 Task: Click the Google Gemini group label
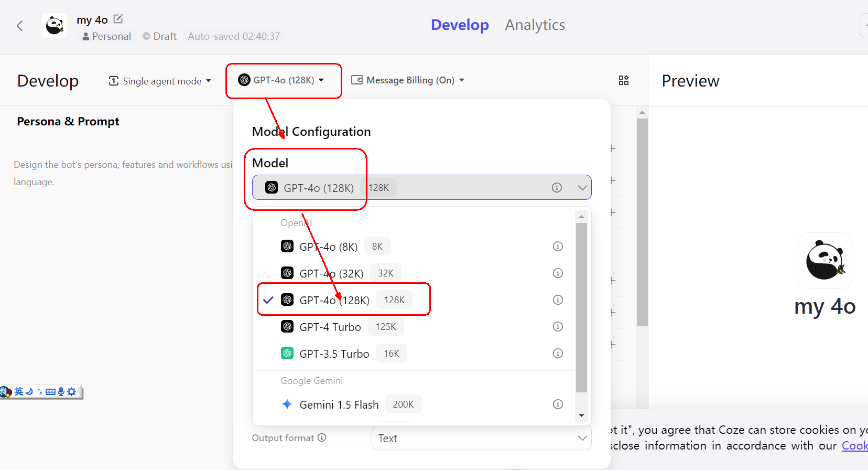point(312,381)
